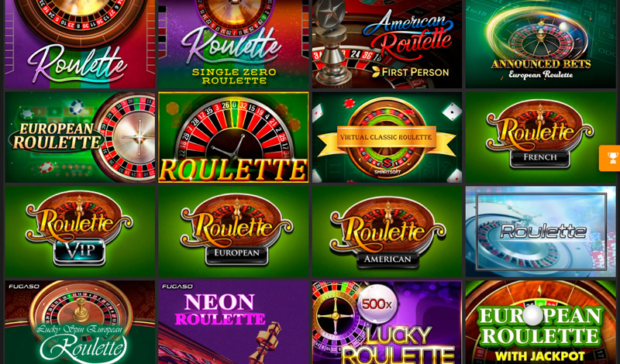Select Virtual Classic Roulette by Smartsoft
The width and height of the screenshot is (620, 364).
pyautogui.click(x=387, y=137)
